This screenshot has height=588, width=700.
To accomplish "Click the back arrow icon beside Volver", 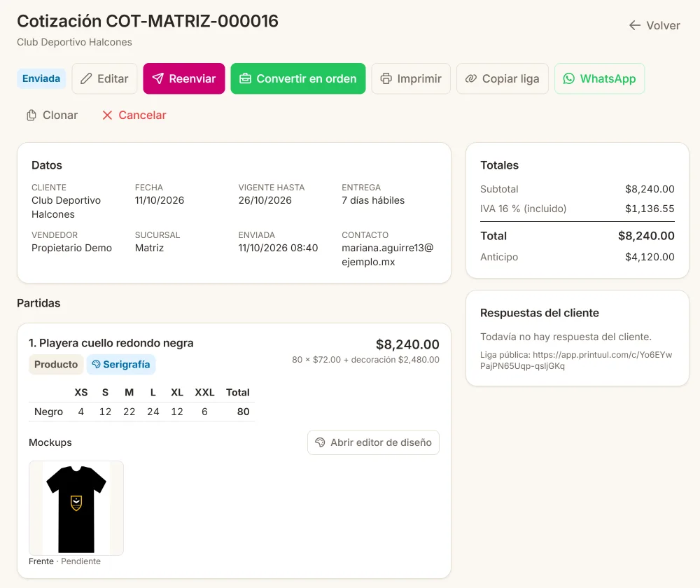I will (634, 25).
